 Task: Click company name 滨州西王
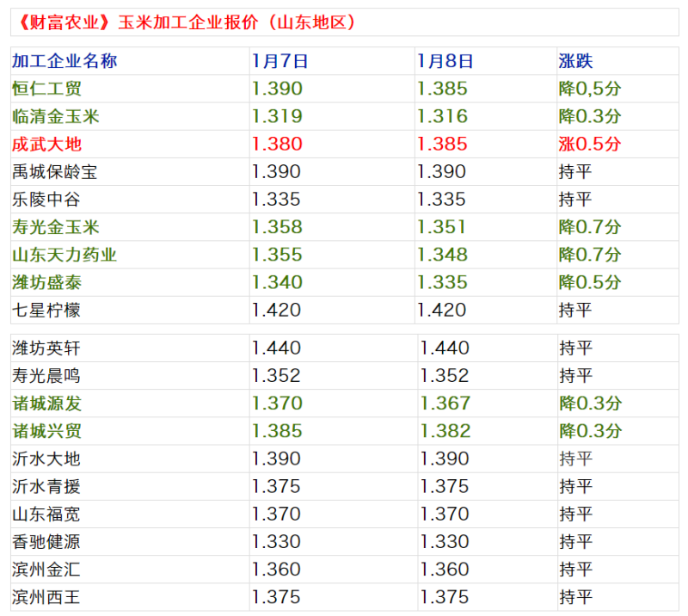pos(46,597)
